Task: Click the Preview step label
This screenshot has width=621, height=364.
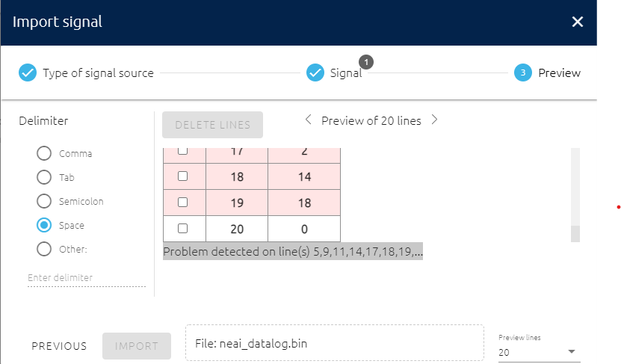Action: pos(559,73)
